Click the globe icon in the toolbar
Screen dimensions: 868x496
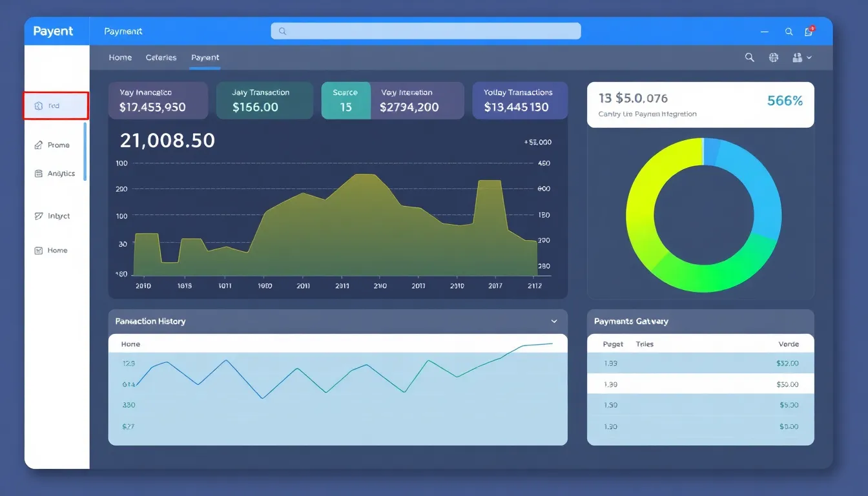773,57
